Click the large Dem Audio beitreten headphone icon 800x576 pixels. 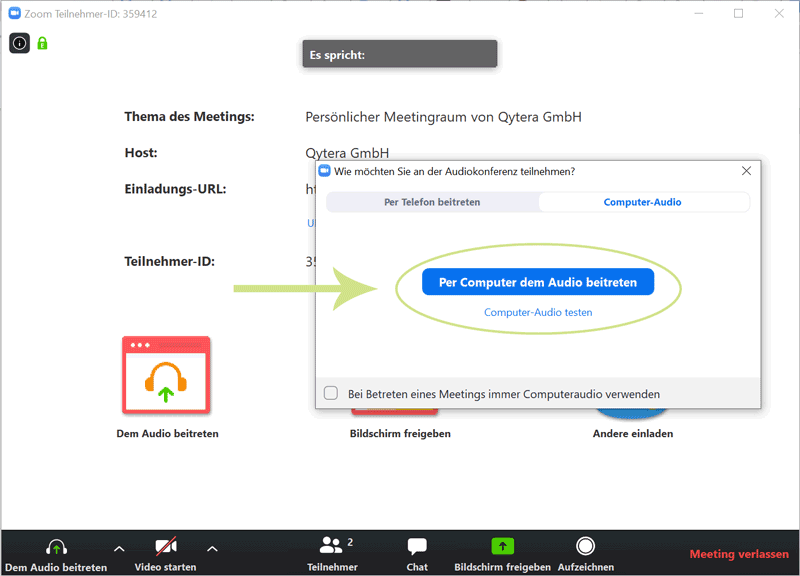point(166,375)
